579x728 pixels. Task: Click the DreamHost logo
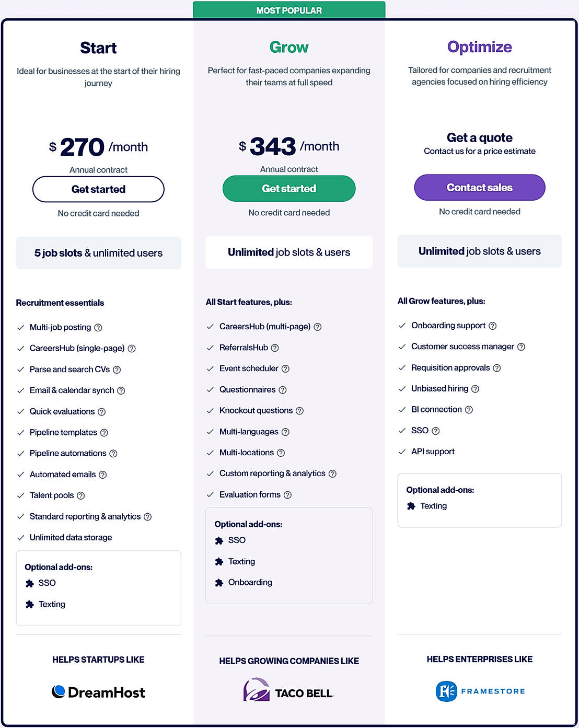click(x=98, y=692)
